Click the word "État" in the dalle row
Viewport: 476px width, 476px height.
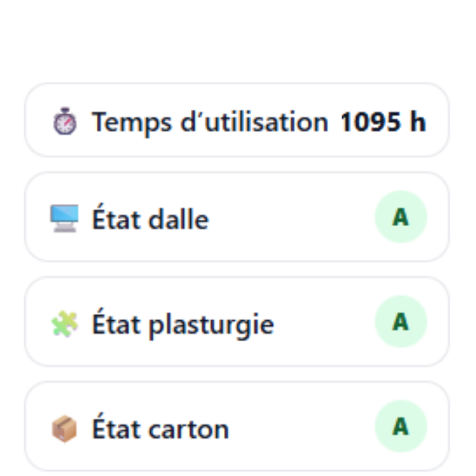116,218
